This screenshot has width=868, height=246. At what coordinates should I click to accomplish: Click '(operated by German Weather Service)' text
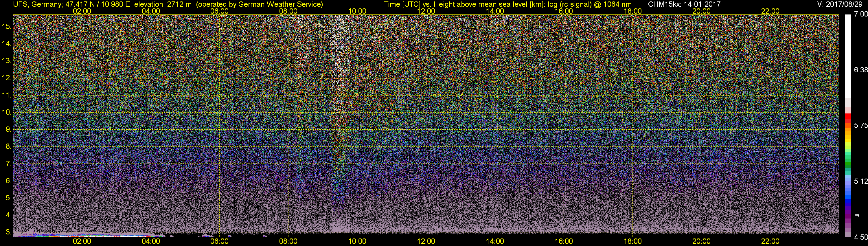[x=260, y=4]
